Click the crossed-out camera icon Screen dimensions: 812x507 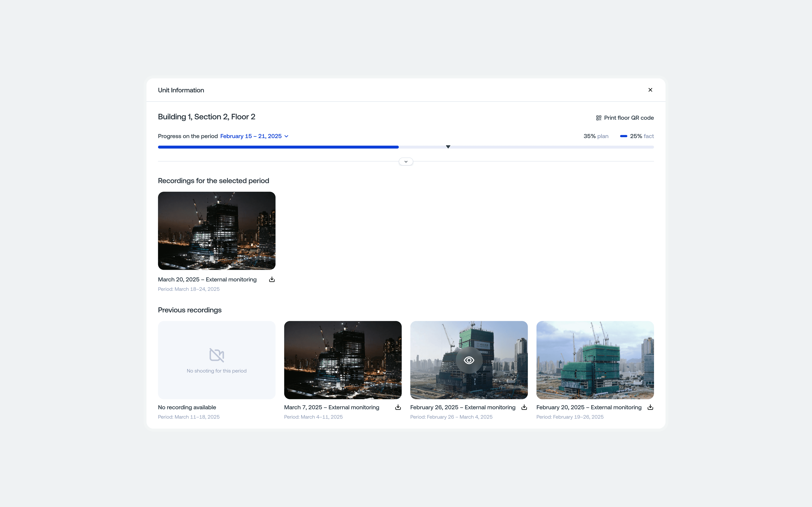coord(216,355)
